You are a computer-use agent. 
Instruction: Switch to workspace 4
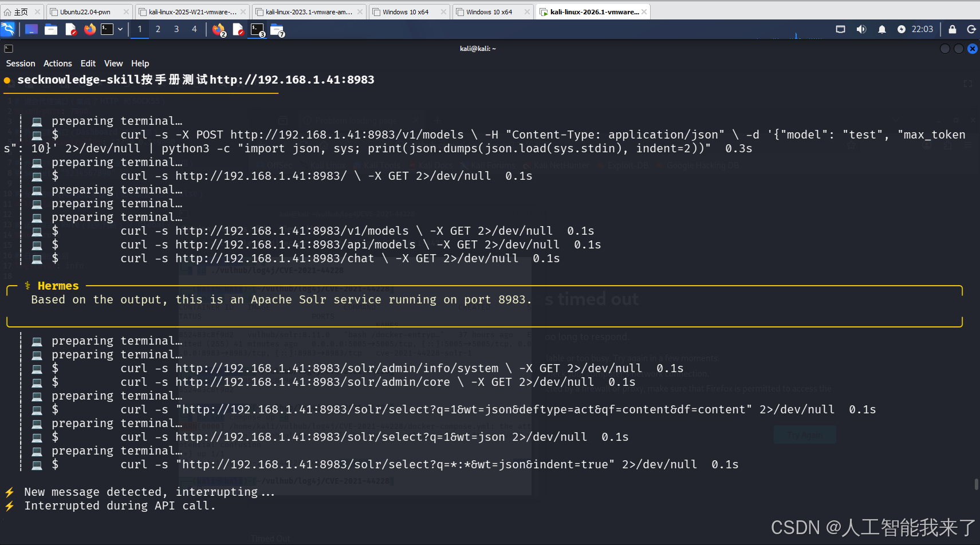click(195, 29)
